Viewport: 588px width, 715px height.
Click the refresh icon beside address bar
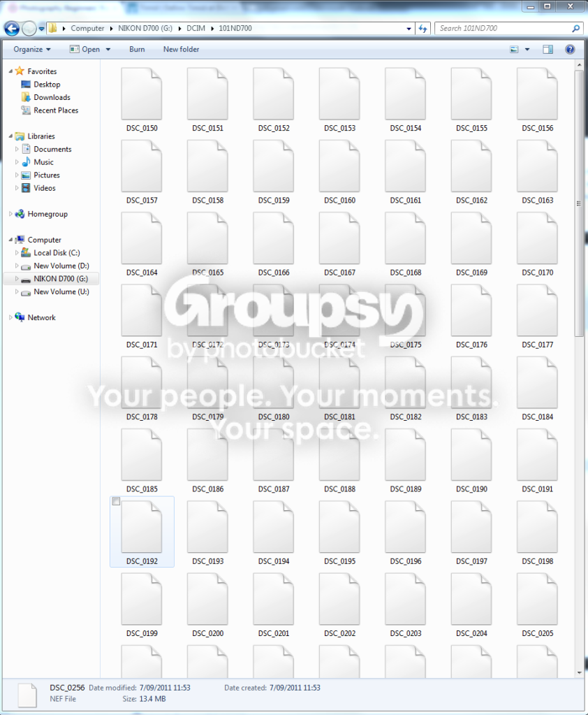[422, 29]
